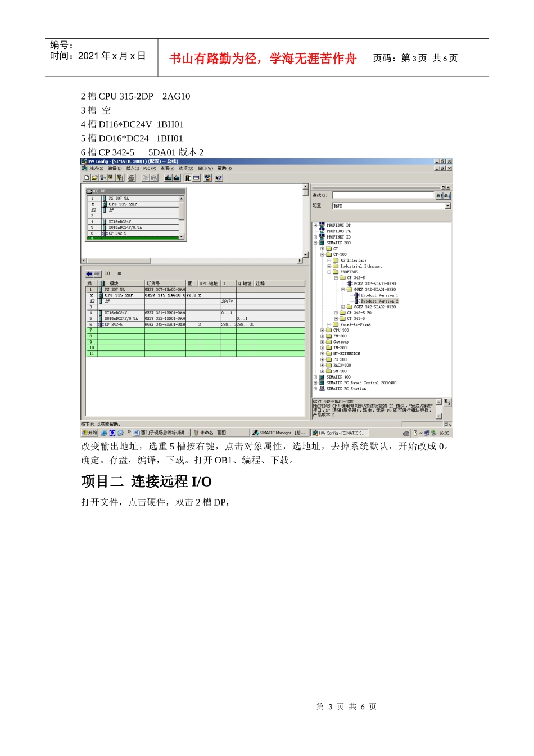Switch to 未命名 - 画图 taskbar window
The width and height of the screenshot is (534, 756).
(x=220, y=433)
